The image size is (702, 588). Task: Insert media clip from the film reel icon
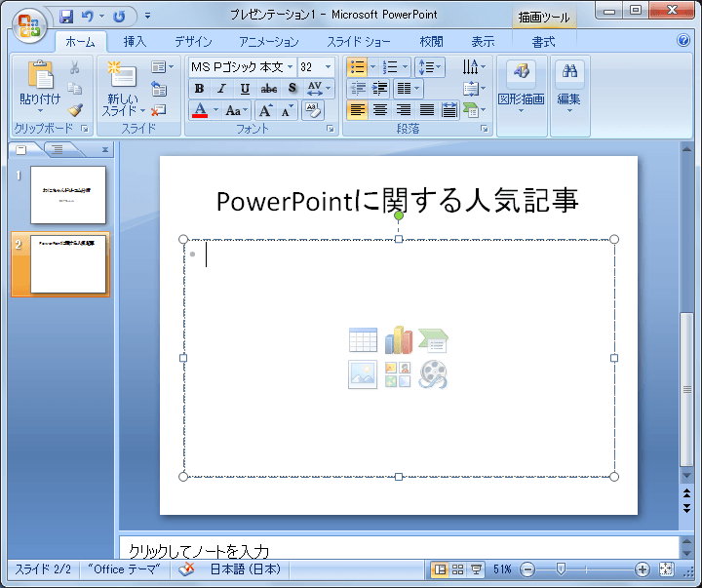point(433,374)
